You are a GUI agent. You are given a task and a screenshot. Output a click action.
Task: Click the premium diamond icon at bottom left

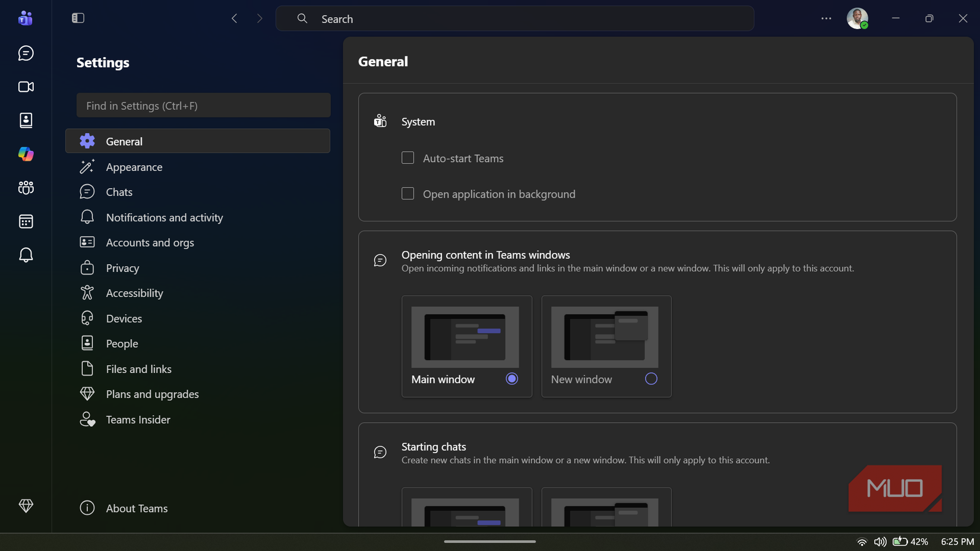tap(26, 506)
